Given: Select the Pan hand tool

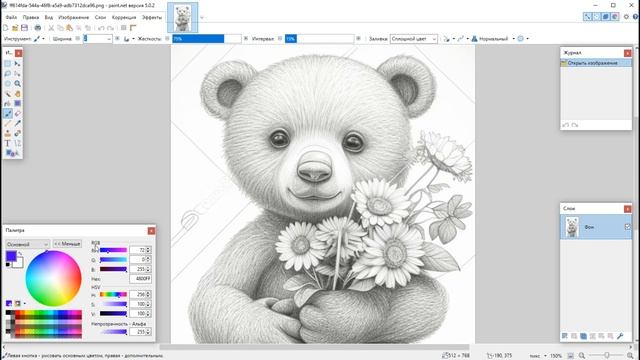Looking at the screenshot, I should coord(18,93).
